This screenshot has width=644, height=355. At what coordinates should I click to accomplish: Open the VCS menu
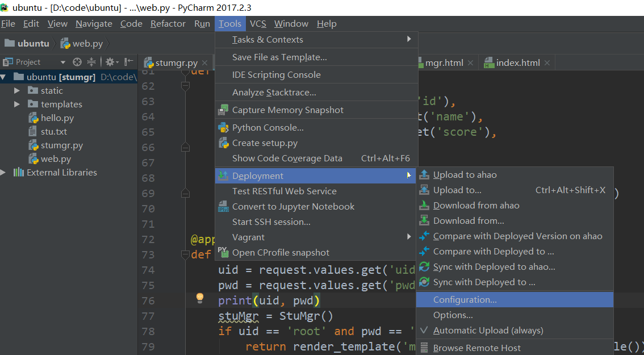click(258, 24)
